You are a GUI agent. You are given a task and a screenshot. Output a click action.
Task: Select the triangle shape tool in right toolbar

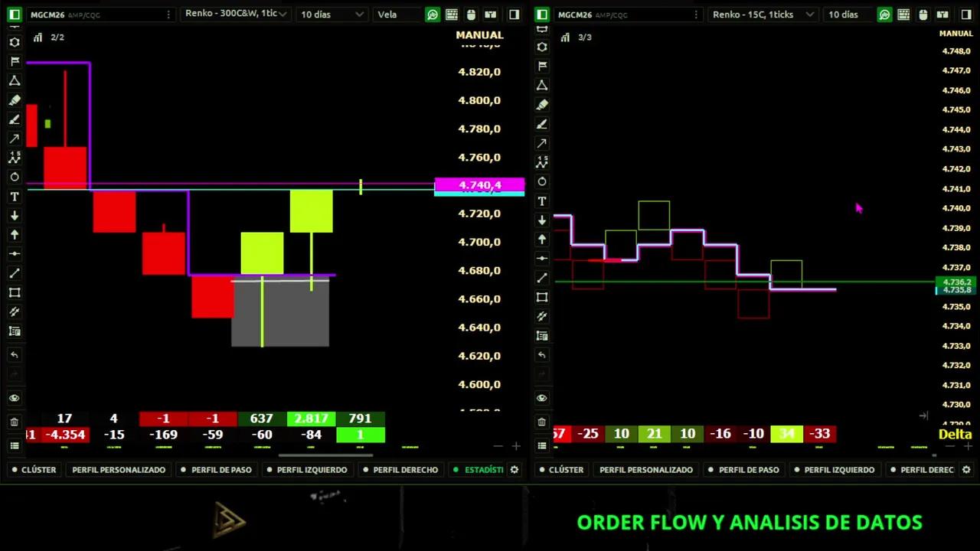(x=542, y=85)
